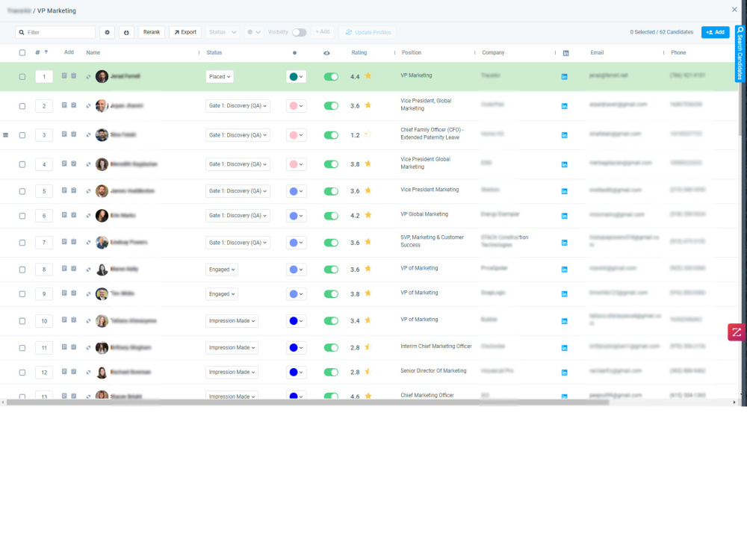The image size is (747, 560).
Task: Open LinkedIn profile for row 5 candidate
Action: pos(564,191)
